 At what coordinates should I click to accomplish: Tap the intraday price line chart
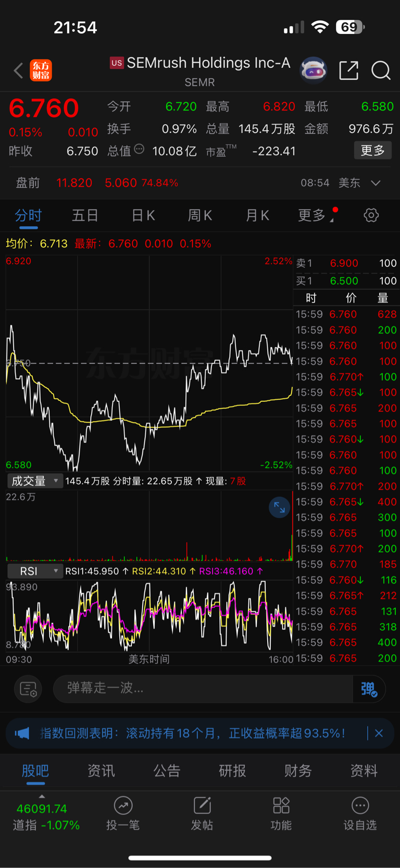pyautogui.click(x=149, y=363)
